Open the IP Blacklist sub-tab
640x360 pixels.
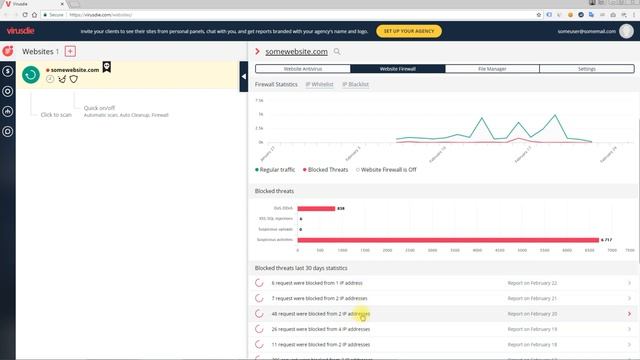[356, 84]
